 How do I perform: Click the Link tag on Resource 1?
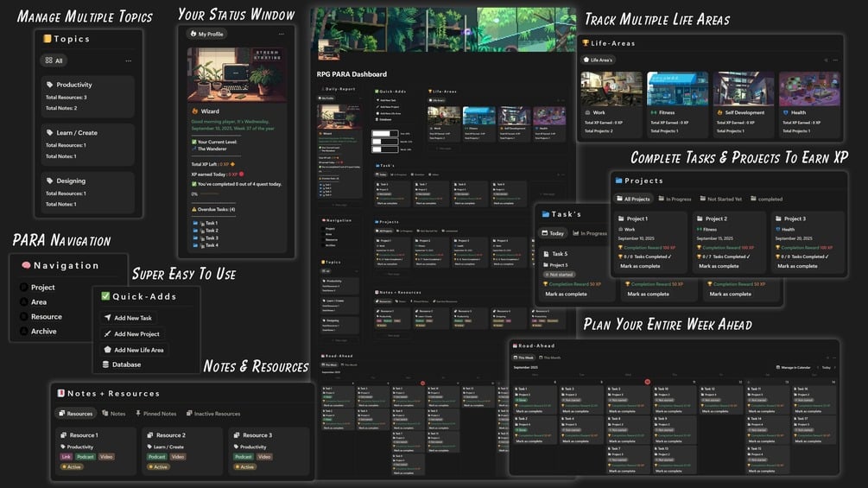66,457
